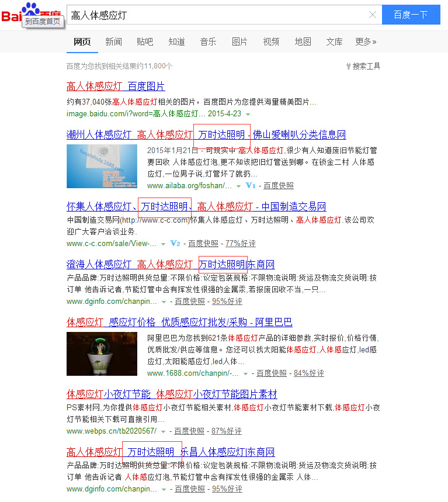Click the V1 credibility badge icon

(x=251, y=185)
